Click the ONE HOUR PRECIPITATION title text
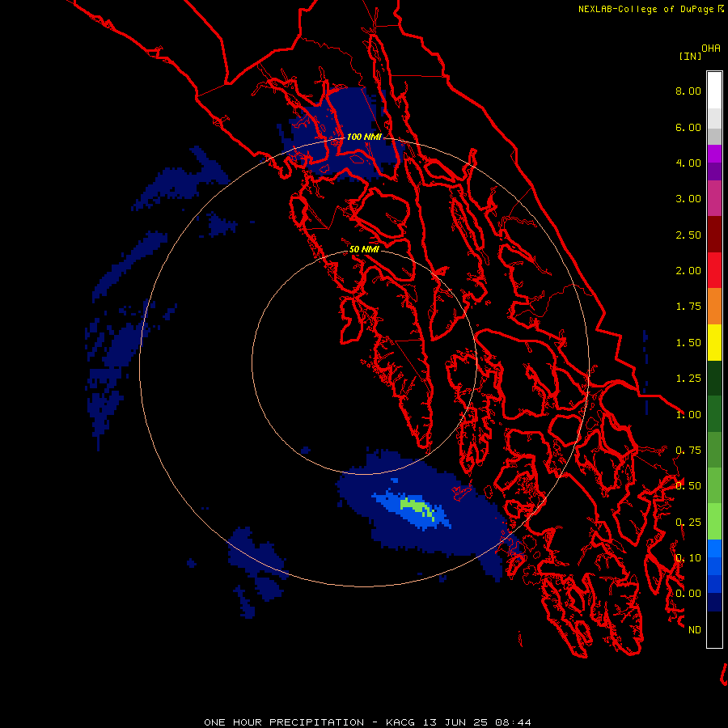Image resolution: width=728 pixels, height=728 pixels. click(x=284, y=722)
